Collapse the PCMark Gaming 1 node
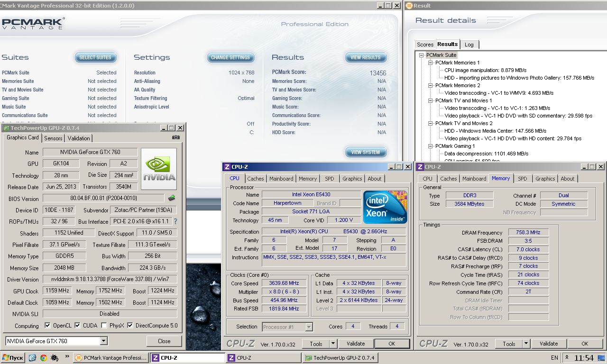Screen dimensions: 607x364 click(430, 146)
